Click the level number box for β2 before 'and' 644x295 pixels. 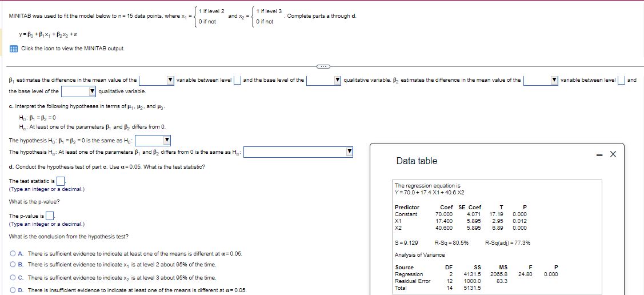621,80
